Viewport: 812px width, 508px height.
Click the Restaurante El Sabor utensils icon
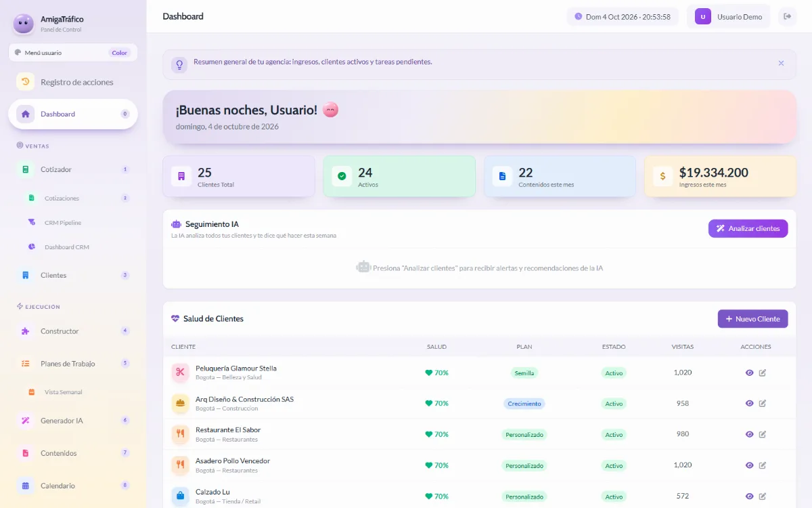coord(180,434)
